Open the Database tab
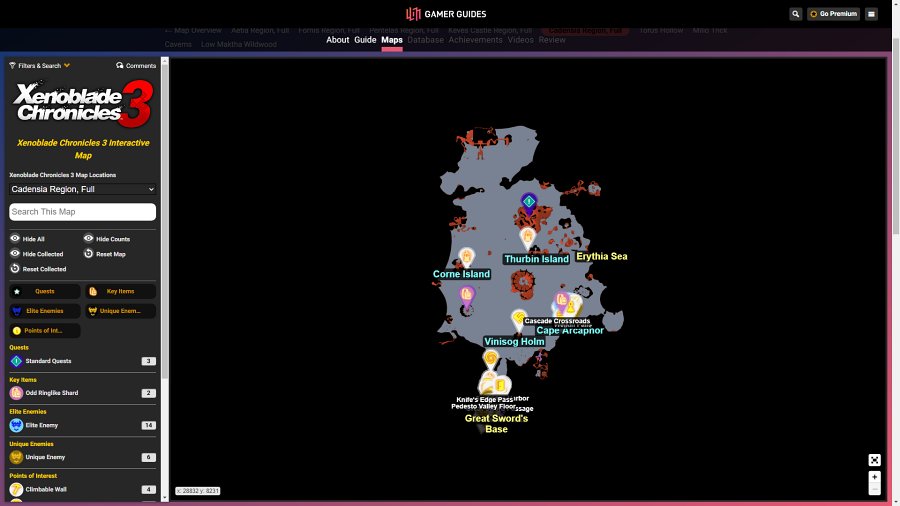This screenshot has height=506, width=900. 425,40
